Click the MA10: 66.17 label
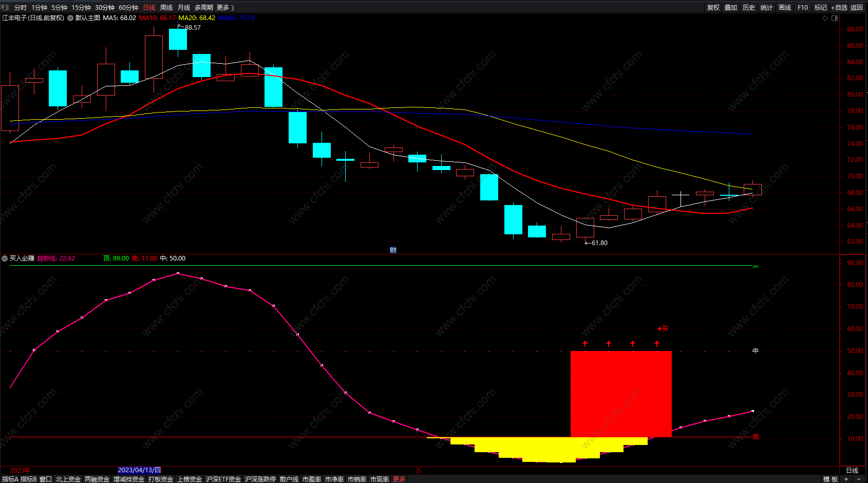The height and width of the screenshot is (483, 868). [x=157, y=18]
